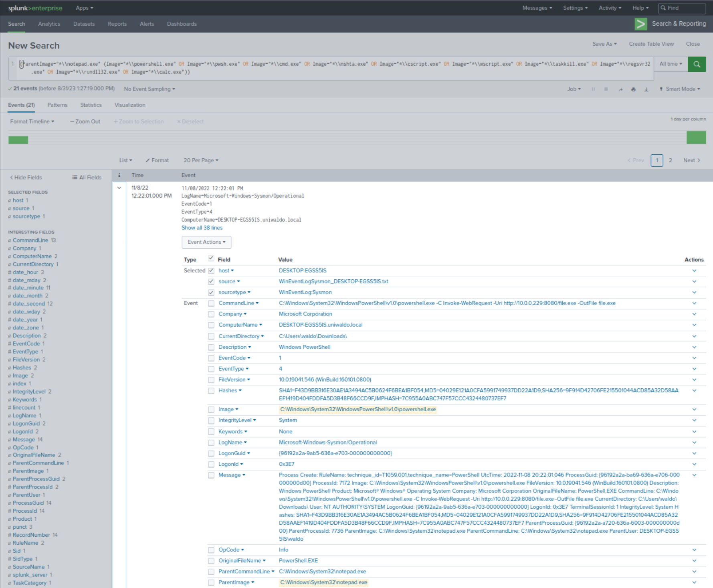Open the All Fields dialog
This screenshot has width=713, height=588.
pyautogui.click(x=87, y=177)
